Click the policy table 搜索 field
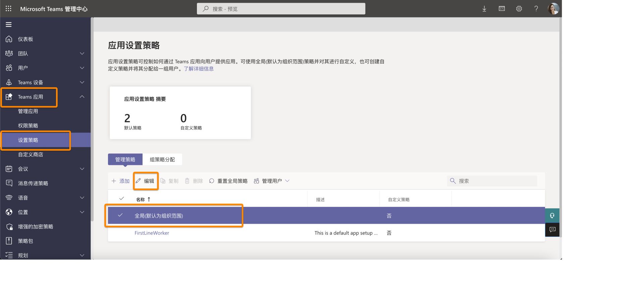644x307 pixels. coord(492,181)
